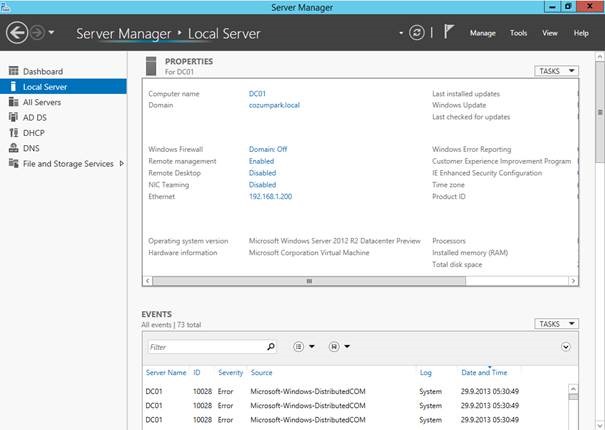Open Properties TASKS dropdown
This screenshot has width=605, height=430.
[x=556, y=71]
